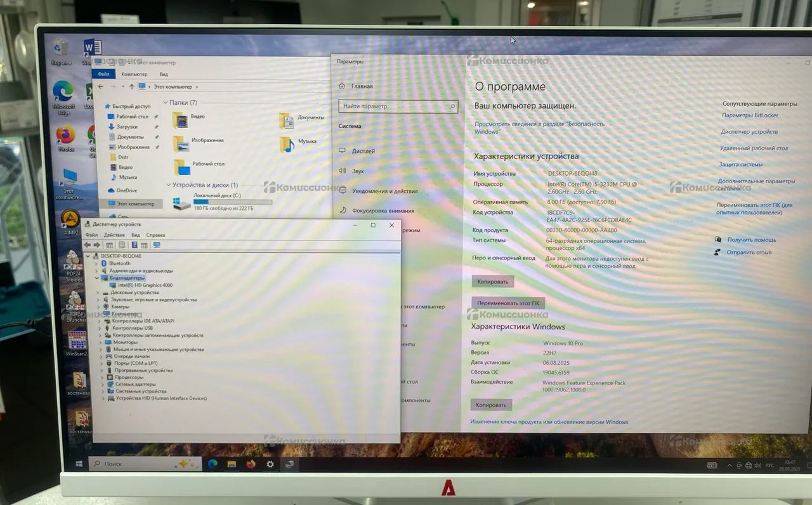Screen dimensions: 812x505
Task: Click the scan hardware monitor icon in Device Manager
Action: [x=157, y=245]
